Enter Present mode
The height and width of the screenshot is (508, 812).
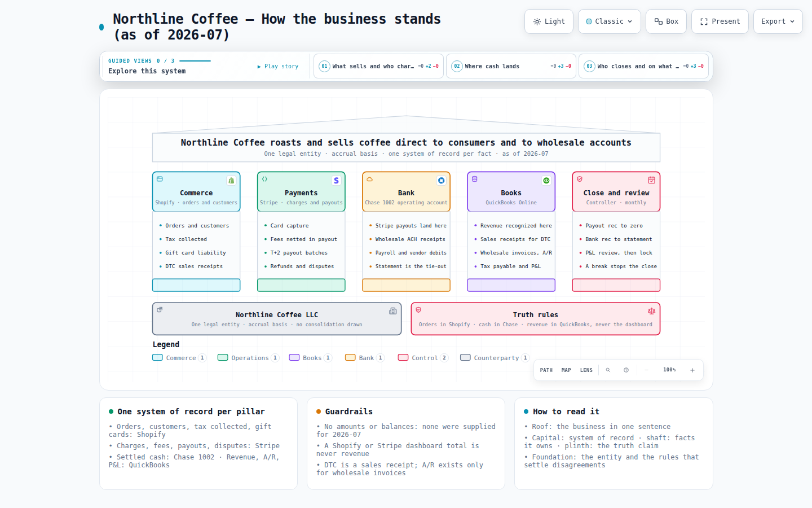tap(720, 21)
